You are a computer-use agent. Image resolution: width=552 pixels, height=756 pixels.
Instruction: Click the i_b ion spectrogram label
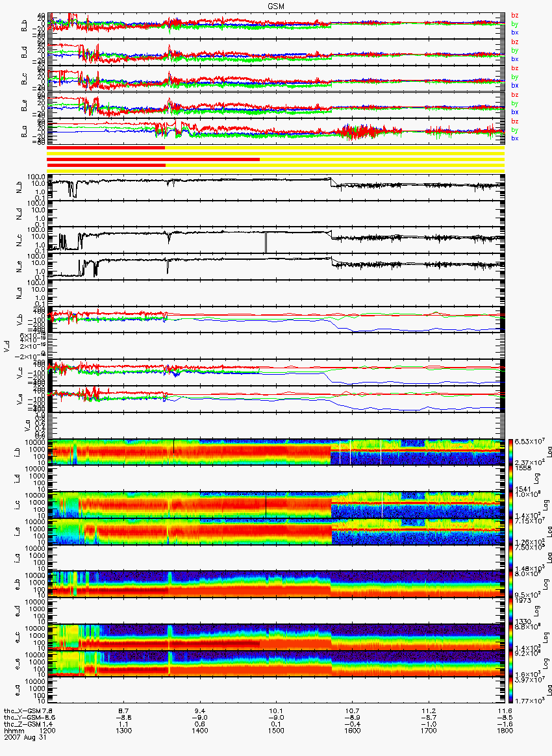tap(18, 452)
